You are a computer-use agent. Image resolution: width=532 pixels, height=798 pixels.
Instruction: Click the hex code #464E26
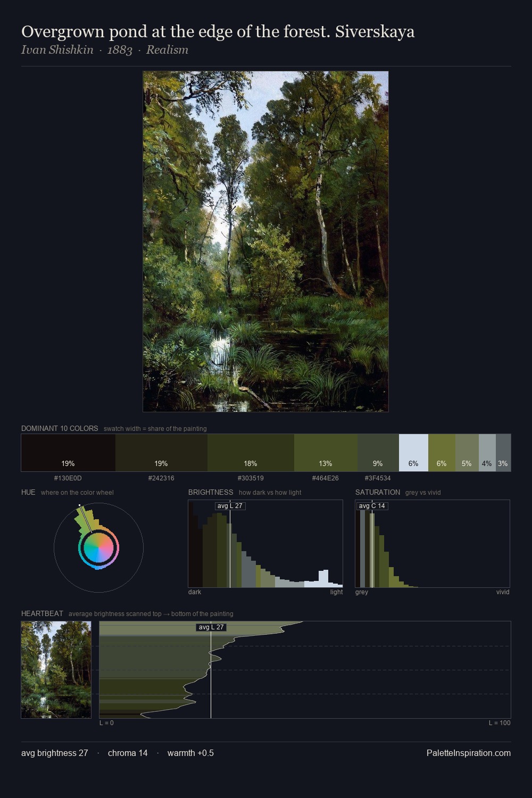click(x=326, y=478)
